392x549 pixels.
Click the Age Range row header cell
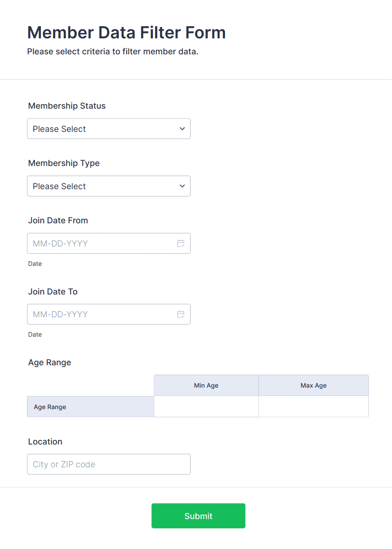(90, 406)
